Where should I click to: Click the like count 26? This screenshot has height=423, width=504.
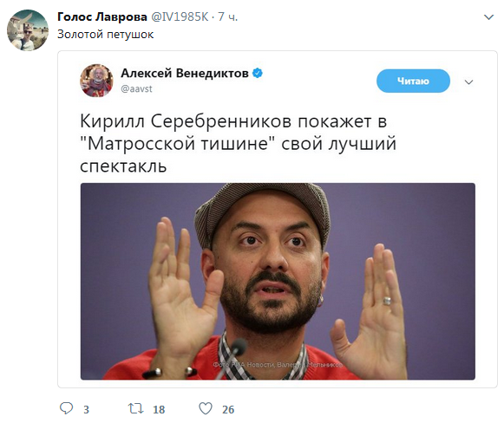(228, 409)
